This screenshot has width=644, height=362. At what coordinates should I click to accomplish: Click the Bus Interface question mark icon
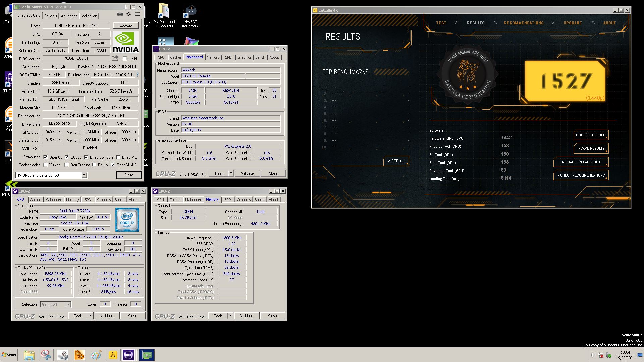tap(137, 75)
